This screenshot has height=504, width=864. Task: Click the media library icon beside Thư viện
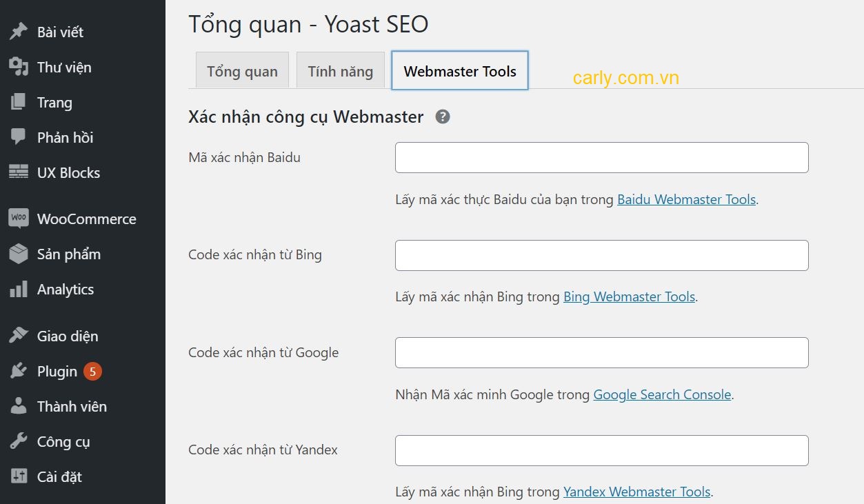click(x=19, y=67)
